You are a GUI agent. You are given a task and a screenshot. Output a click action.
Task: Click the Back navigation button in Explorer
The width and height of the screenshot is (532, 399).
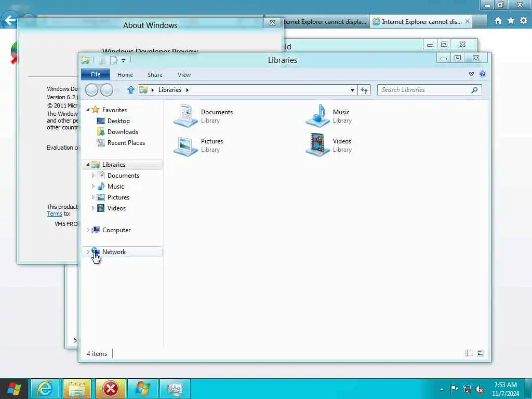click(x=91, y=90)
